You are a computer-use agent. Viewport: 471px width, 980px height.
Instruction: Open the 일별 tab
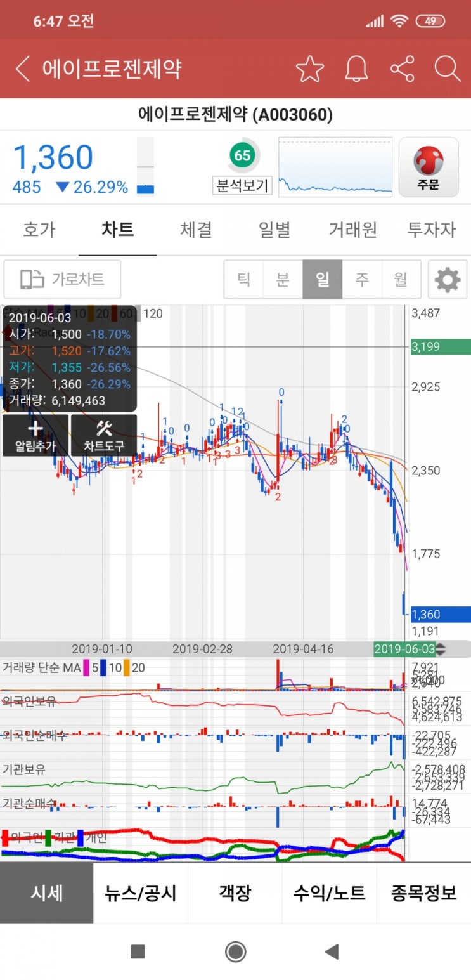274,230
